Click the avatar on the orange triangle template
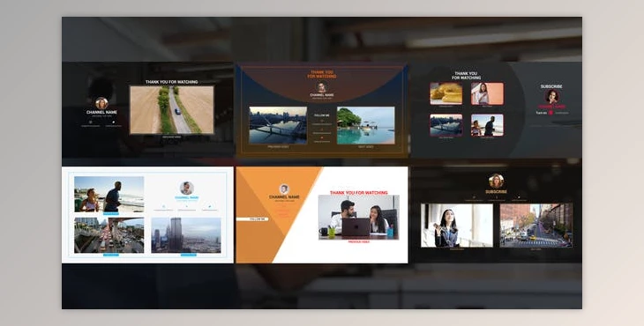 point(284,189)
